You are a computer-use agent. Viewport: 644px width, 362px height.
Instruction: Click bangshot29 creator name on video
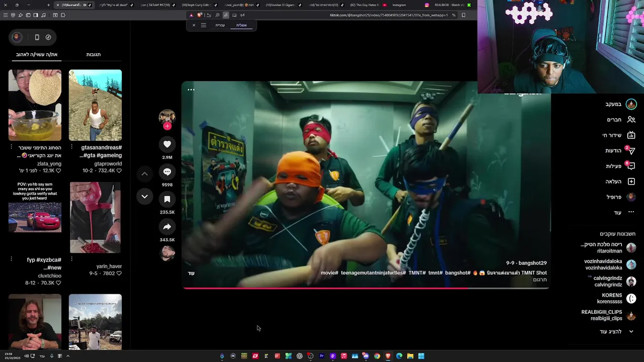click(x=532, y=263)
